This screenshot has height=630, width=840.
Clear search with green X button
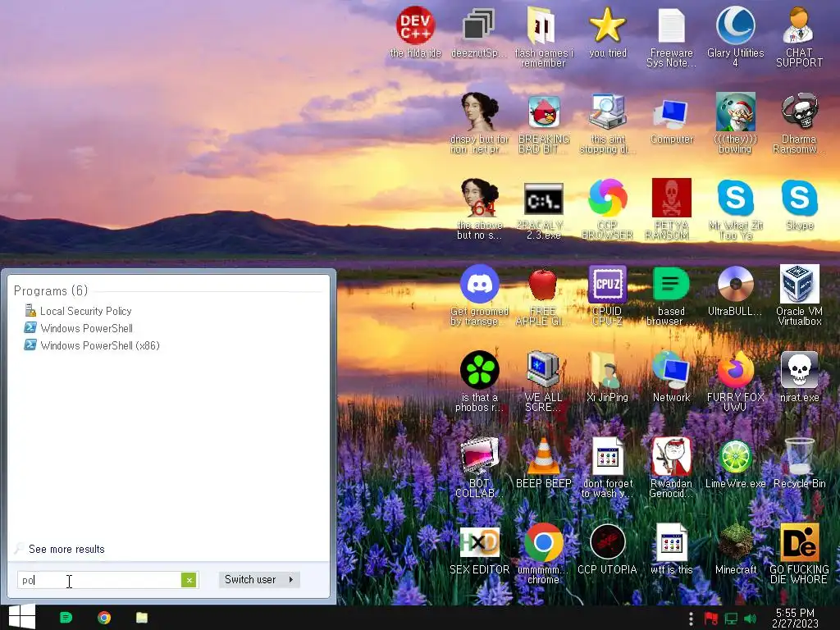[x=189, y=580]
